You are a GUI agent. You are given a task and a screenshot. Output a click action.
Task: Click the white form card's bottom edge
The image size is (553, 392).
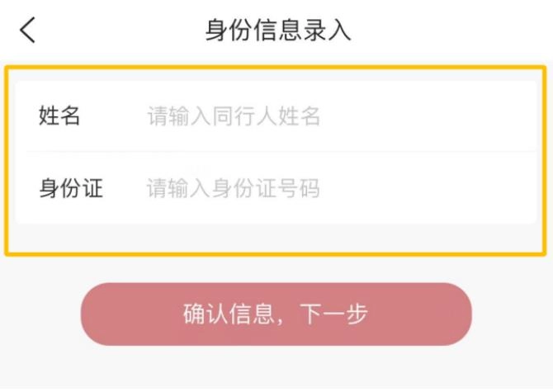276,223
